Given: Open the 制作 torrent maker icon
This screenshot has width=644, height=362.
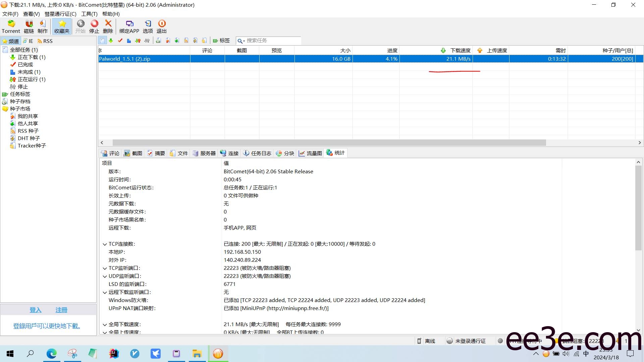Looking at the screenshot, I should coord(42,26).
